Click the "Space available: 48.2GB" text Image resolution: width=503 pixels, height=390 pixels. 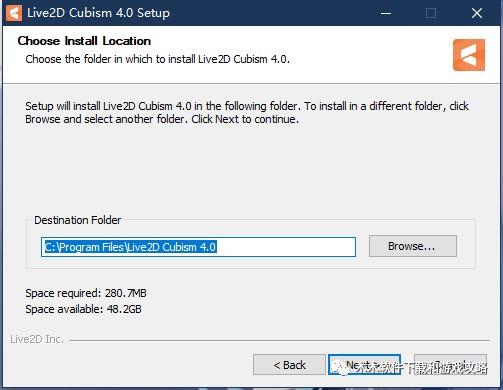click(x=83, y=309)
